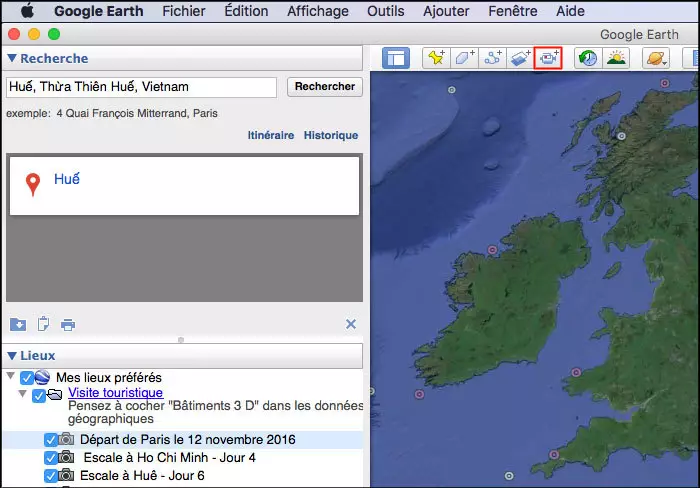Open the Fenêtre menu
Screen dimensions: 700x488
512,11
